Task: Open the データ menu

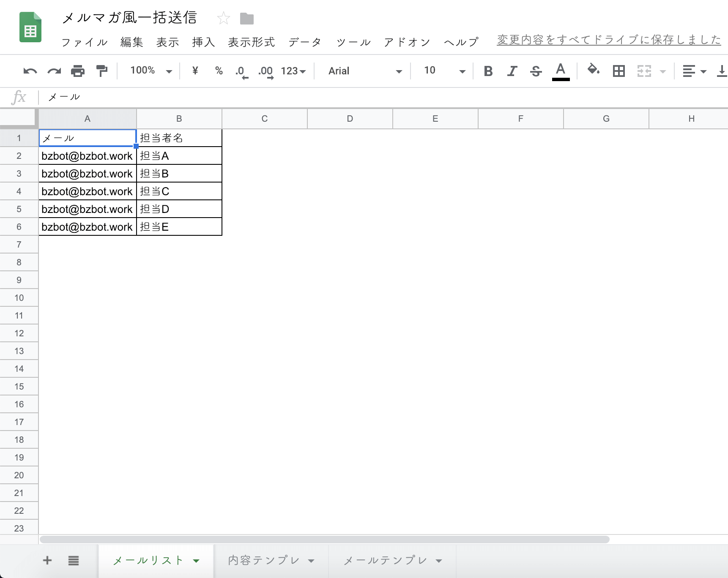Action: pyautogui.click(x=305, y=42)
